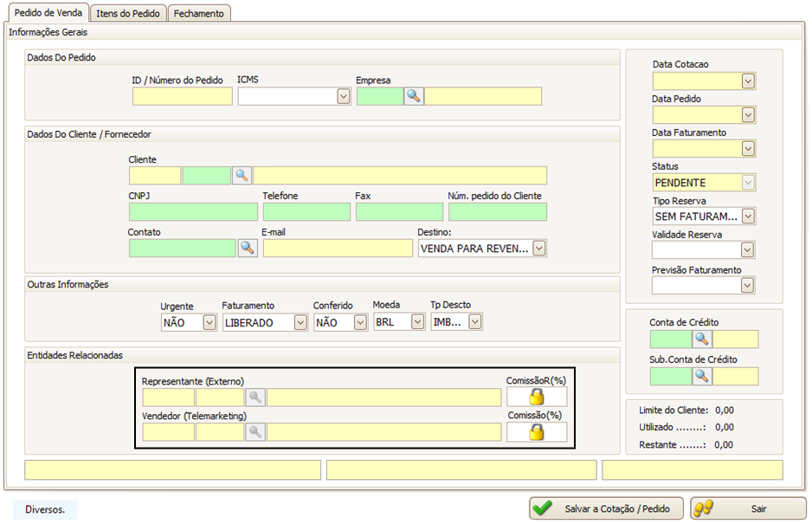Click the Representante (Externo) search icon
The width and height of the screenshot is (812, 524).
point(255,397)
